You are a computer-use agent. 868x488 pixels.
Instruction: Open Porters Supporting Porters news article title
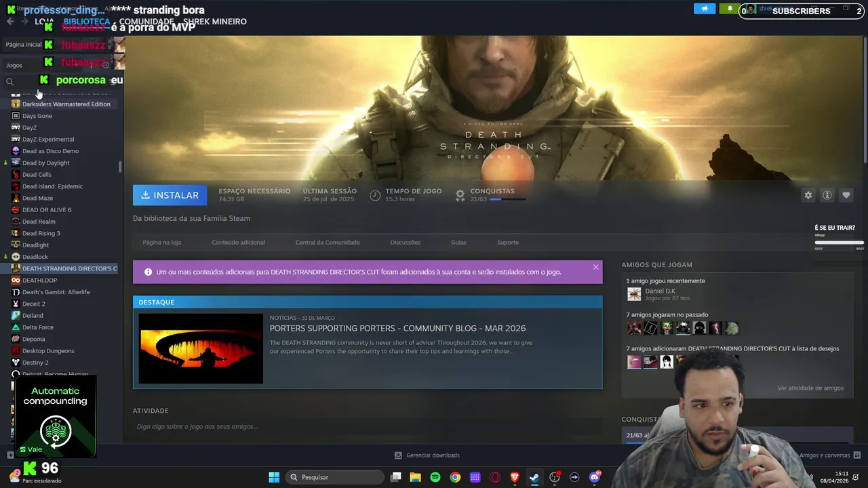click(x=397, y=329)
